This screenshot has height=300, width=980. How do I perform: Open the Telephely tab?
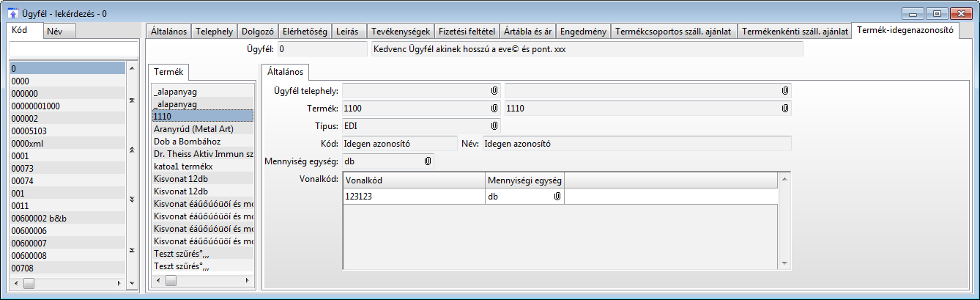[215, 32]
